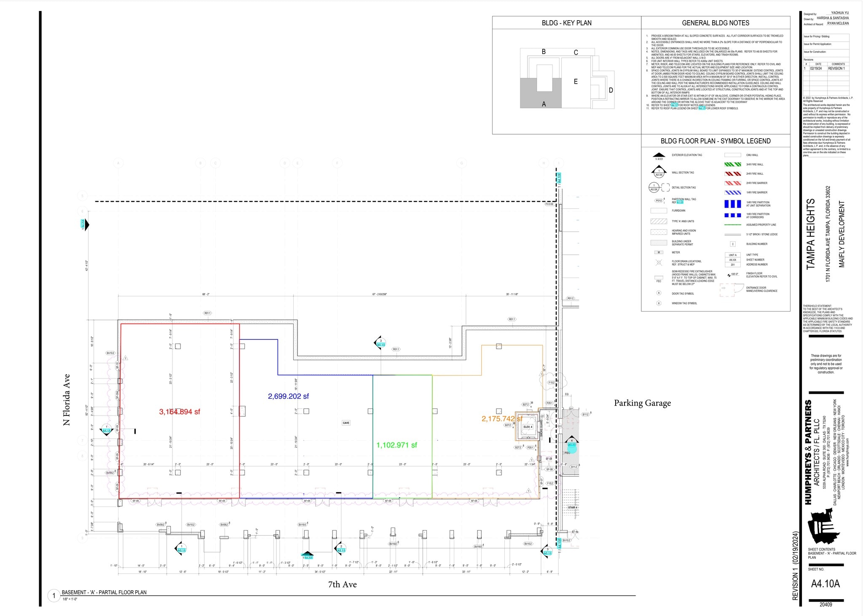Select the floor drain locations symbol in legend

pos(659,262)
